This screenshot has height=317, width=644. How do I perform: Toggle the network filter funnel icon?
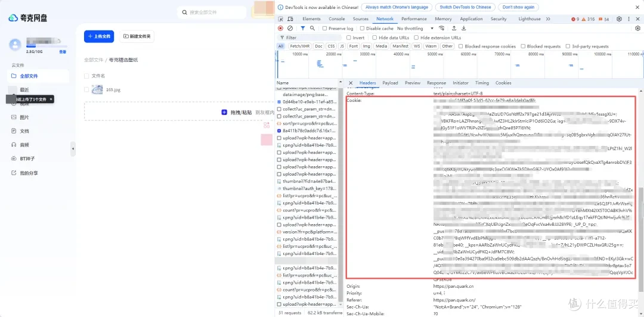(x=303, y=29)
